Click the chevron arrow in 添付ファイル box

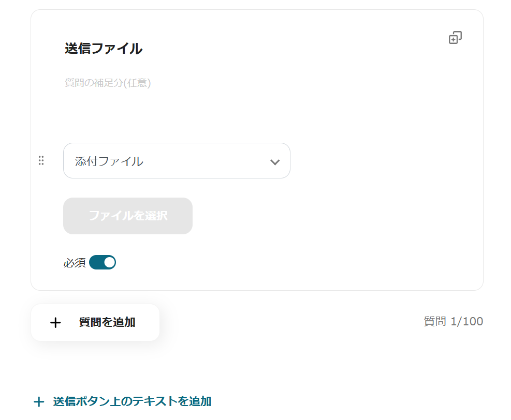tap(275, 162)
